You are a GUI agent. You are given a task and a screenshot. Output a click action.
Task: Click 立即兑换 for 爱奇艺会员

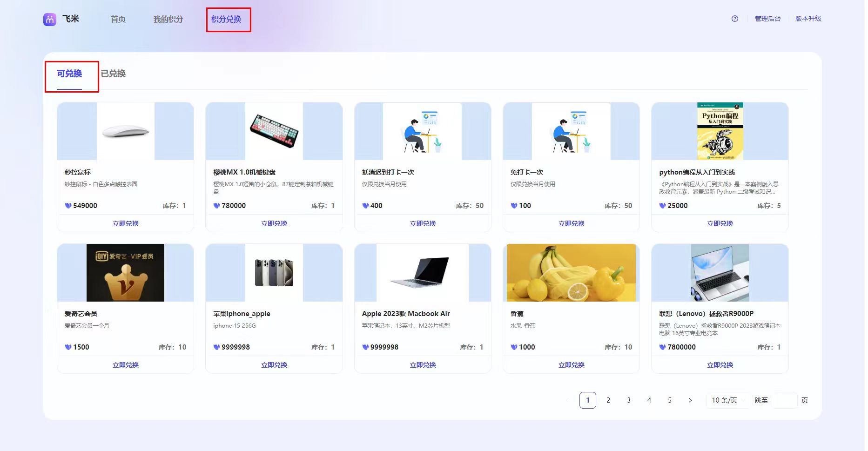pyautogui.click(x=126, y=365)
